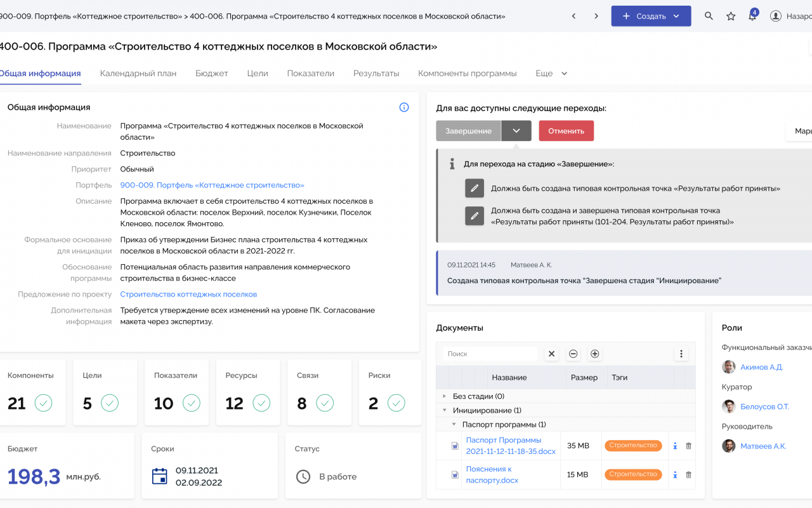Open search with magnifier icon

(x=709, y=16)
